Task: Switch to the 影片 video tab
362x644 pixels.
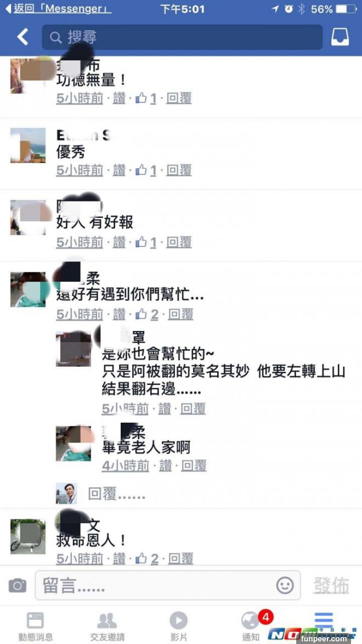Action: [x=178, y=626]
